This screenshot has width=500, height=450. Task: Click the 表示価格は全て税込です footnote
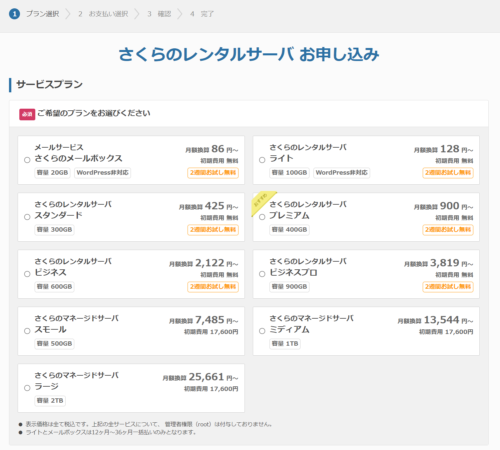tap(149, 424)
